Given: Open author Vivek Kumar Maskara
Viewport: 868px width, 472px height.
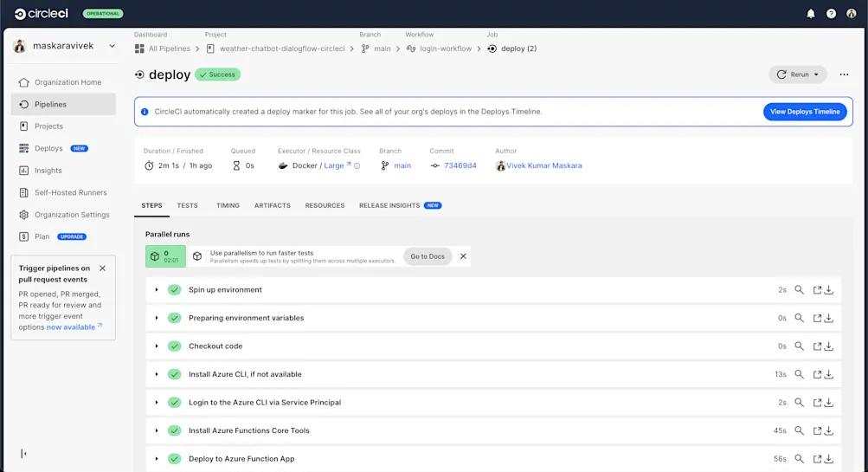Looking at the screenshot, I should point(544,165).
